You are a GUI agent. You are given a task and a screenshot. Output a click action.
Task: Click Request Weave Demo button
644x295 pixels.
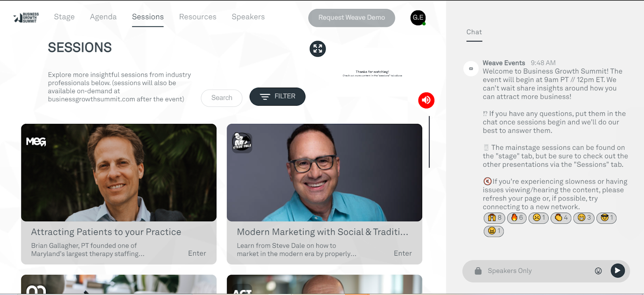point(351,18)
